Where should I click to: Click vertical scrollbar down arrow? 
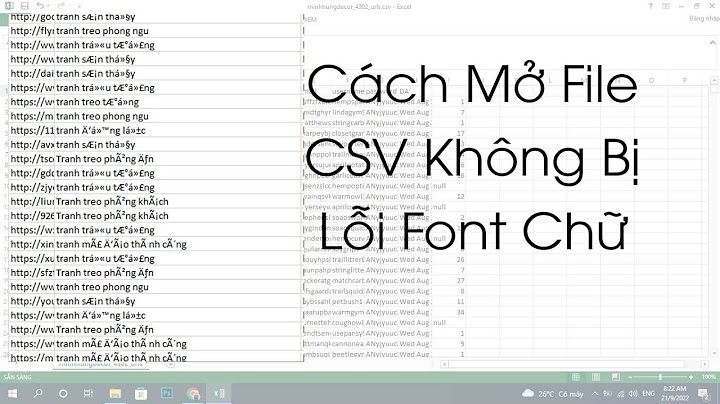point(714,354)
